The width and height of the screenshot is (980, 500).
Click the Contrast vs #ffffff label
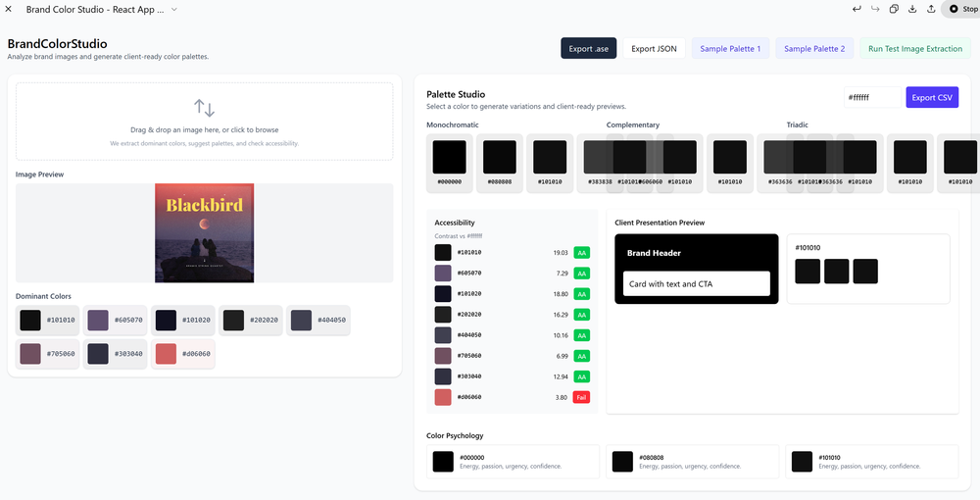tap(459, 236)
